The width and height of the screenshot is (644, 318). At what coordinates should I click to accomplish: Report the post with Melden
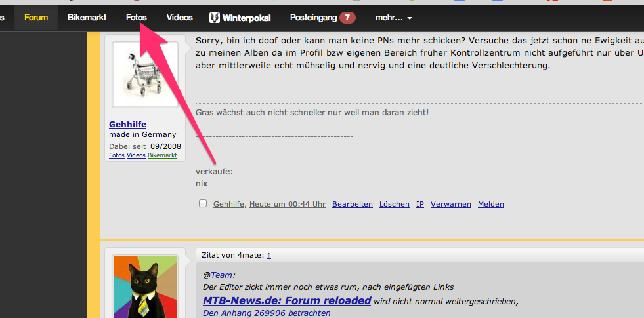click(490, 204)
